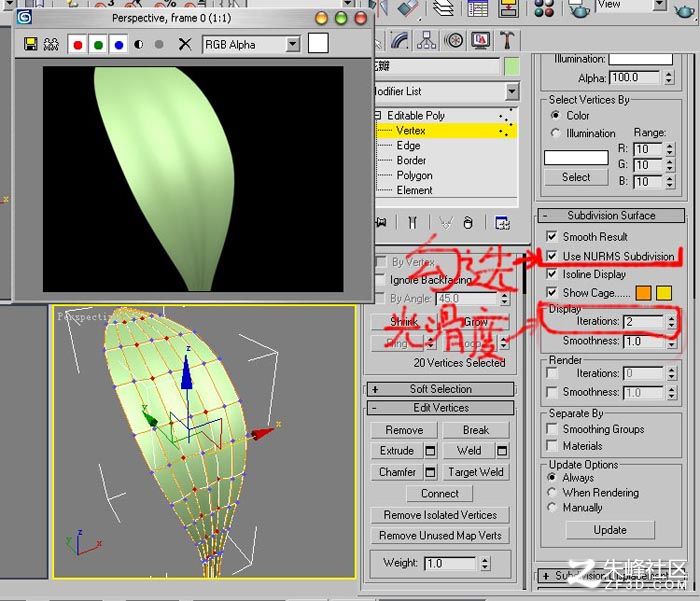
Task: Click the Target Weld button
Action: 476,472
